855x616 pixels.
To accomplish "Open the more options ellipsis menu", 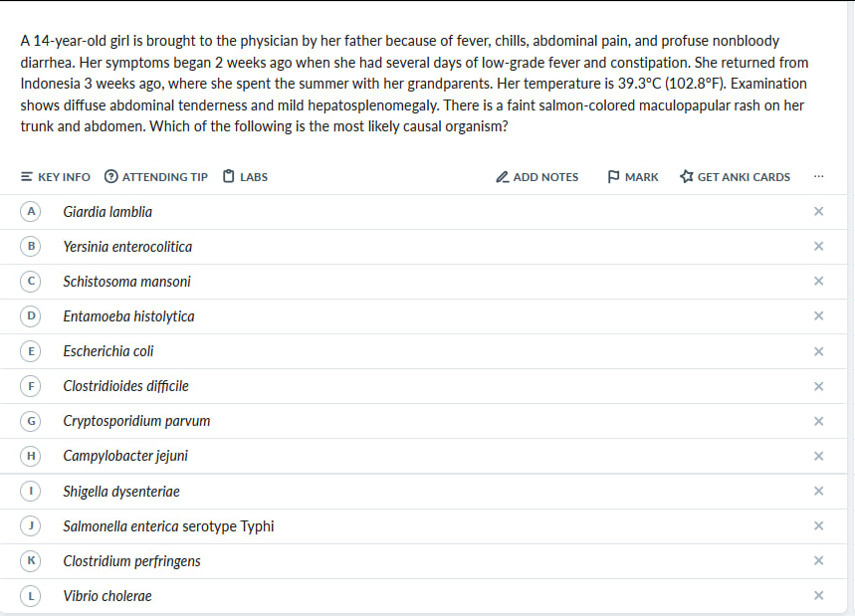I will [x=818, y=177].
